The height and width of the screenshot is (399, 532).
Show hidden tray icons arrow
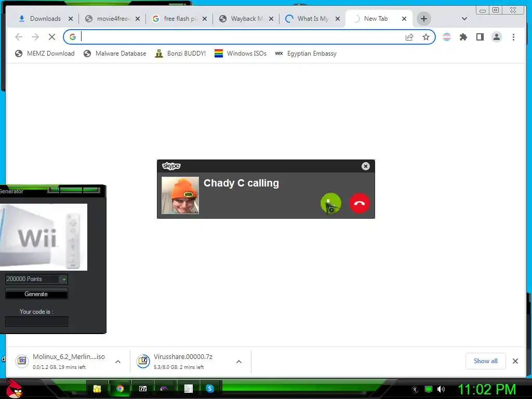(x=415, y=390)
